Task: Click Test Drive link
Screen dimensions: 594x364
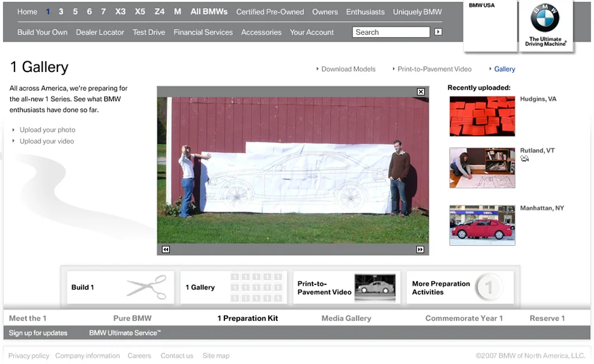Action: tap(149, 32)
